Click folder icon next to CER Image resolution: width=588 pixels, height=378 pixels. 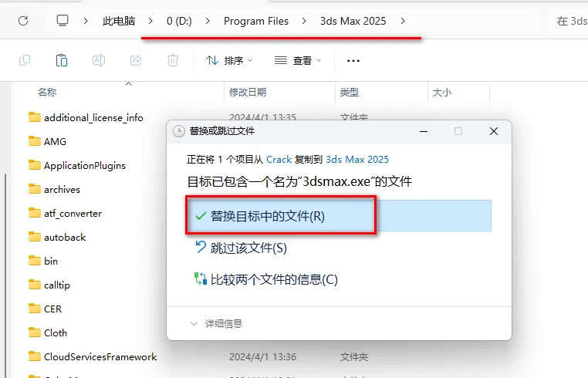[35, 309]
